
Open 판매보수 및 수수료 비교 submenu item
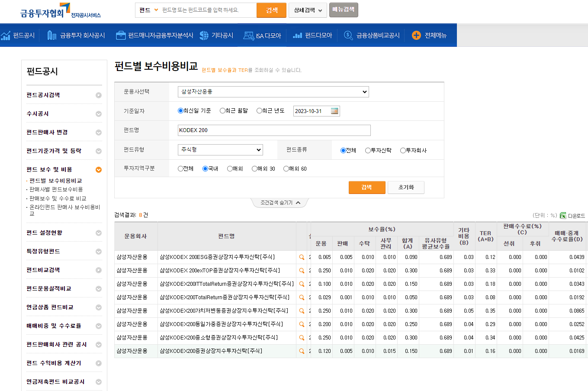pyautogui.click(x=58, y=199)
